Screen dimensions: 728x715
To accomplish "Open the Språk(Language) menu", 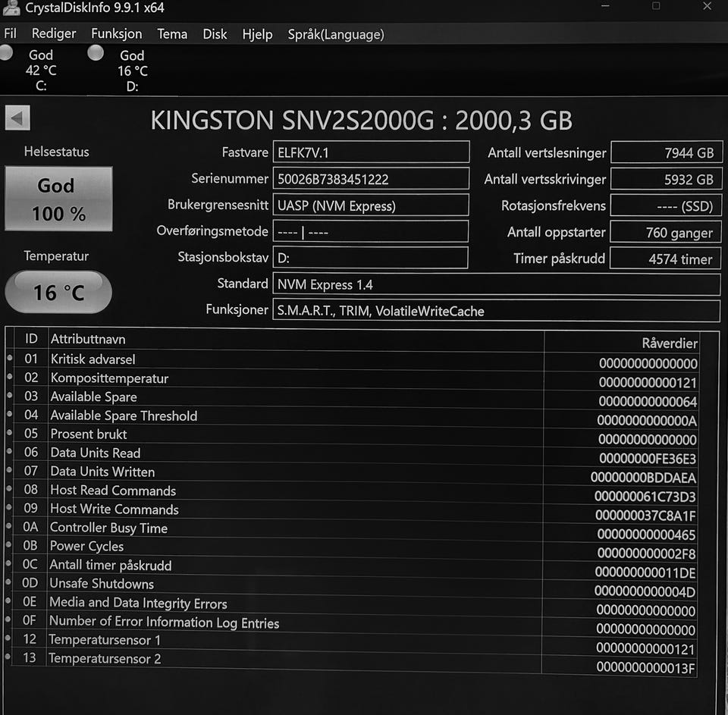I will click(x=336, y=34).
